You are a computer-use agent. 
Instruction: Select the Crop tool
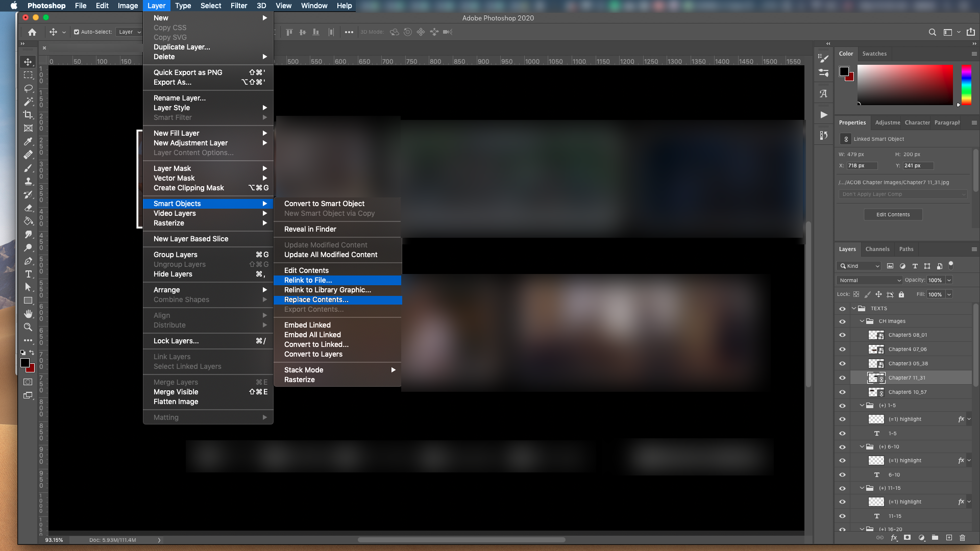(x=28, y=115)
